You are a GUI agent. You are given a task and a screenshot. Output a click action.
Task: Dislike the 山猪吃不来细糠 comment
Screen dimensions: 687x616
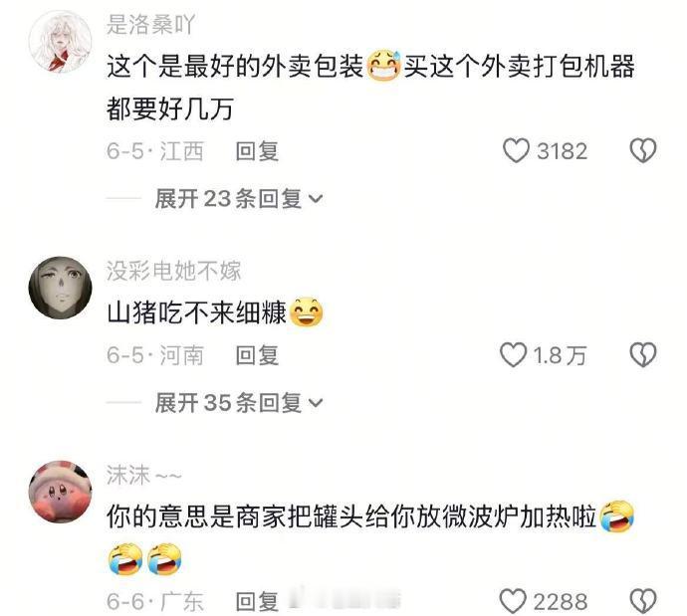[x=643, y=355]
